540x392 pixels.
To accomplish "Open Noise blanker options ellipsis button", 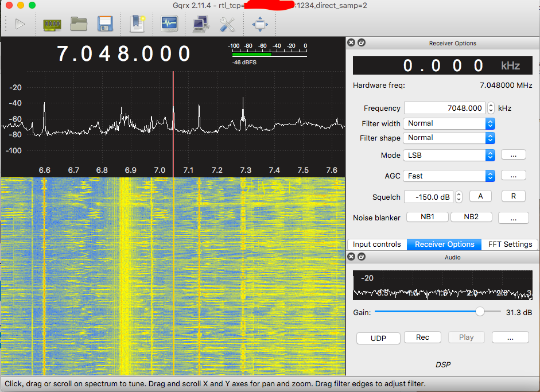I will coord(513,218).
